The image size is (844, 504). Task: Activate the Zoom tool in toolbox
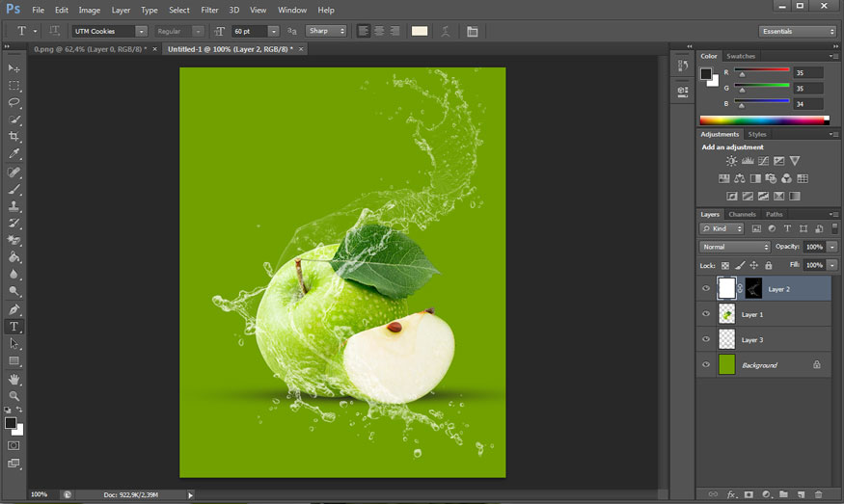tap(14, 396)
